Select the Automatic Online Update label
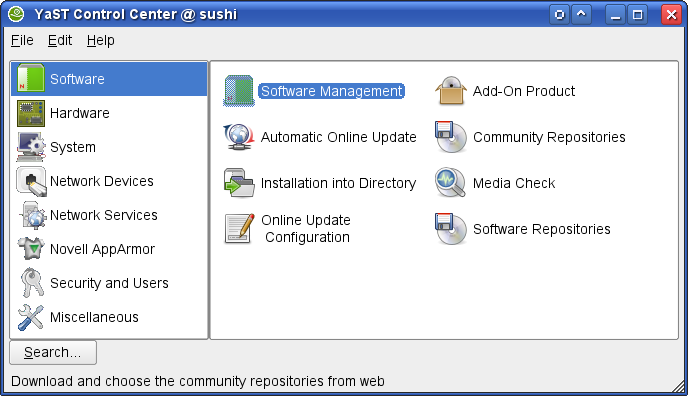Screen dimensions: 688x396 [338, 137]
